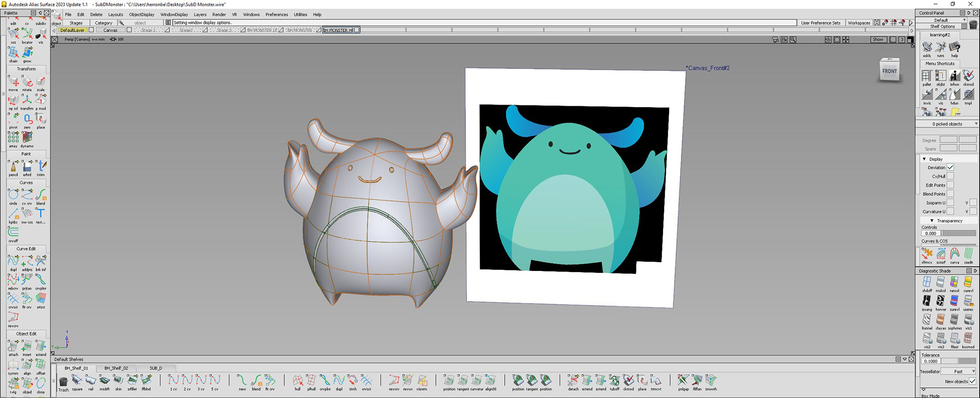Select the mulcol diagnostic shade icon
The width and height of the screenshot is (980, 398).
pyautogui.click(x=941, y=284)
